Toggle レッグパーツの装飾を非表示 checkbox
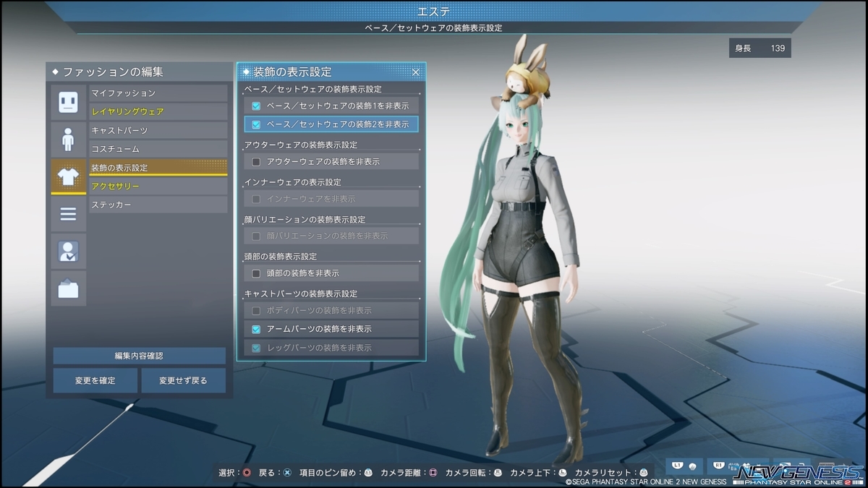The width and height of the screenshot is (868, 488). click(x=256, y=348)
